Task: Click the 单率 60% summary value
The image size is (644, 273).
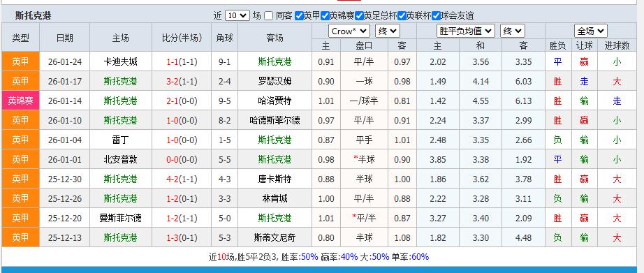Action: [420, 257]
